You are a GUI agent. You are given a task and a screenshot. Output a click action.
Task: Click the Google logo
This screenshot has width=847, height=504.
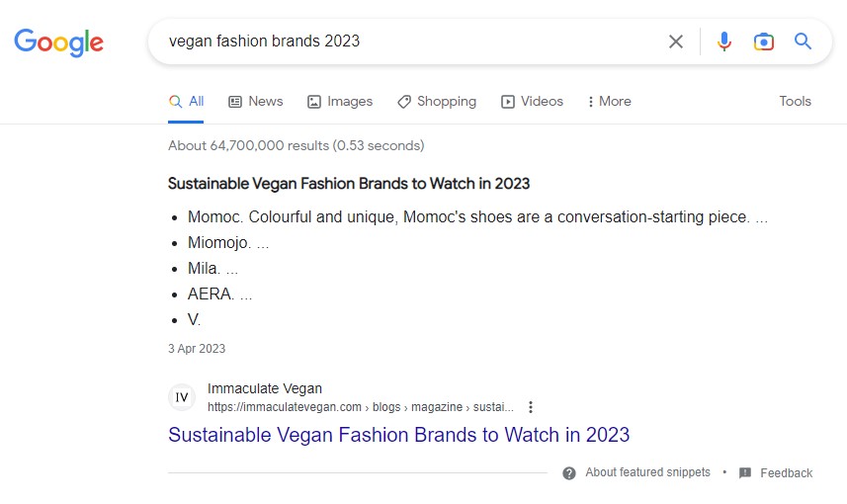pos(58,42)
